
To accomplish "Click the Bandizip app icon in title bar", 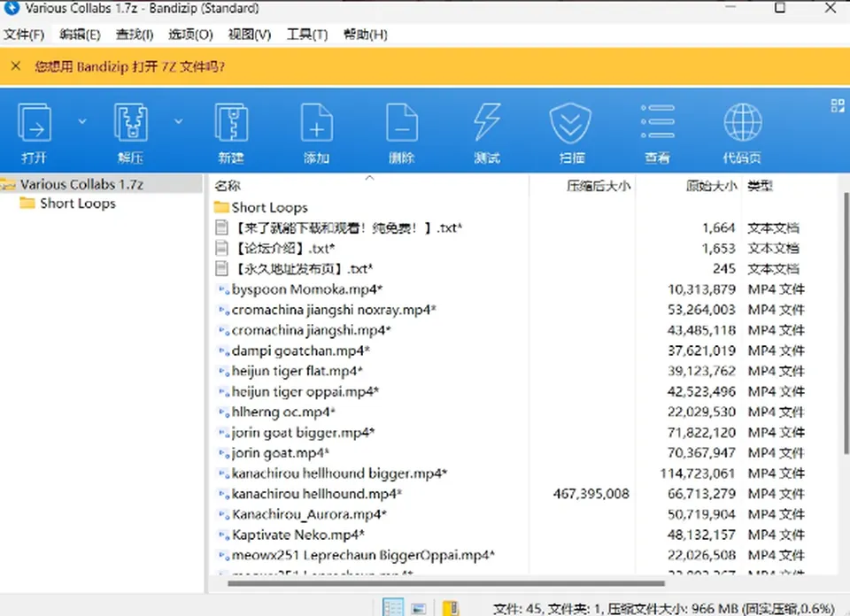I will click(x=12, y=8).
